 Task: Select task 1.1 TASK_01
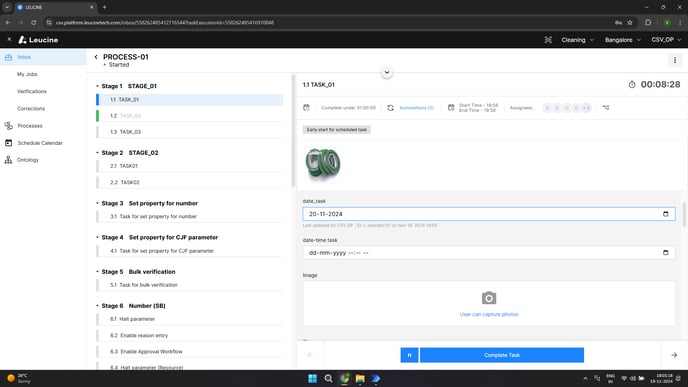(x=190, y=100)
